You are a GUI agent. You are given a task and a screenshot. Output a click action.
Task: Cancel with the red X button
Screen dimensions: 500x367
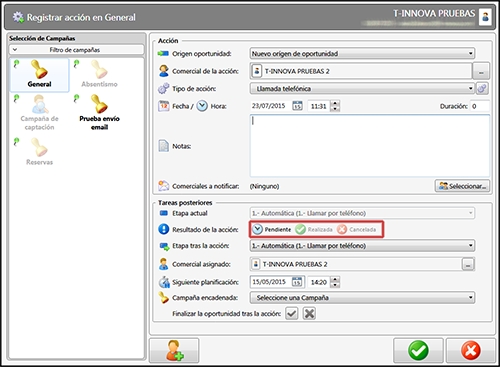470,350
